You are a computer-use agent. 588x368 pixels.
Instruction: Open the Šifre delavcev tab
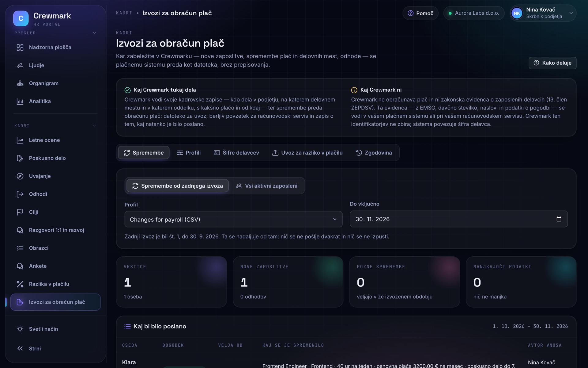tap(236, 153)
